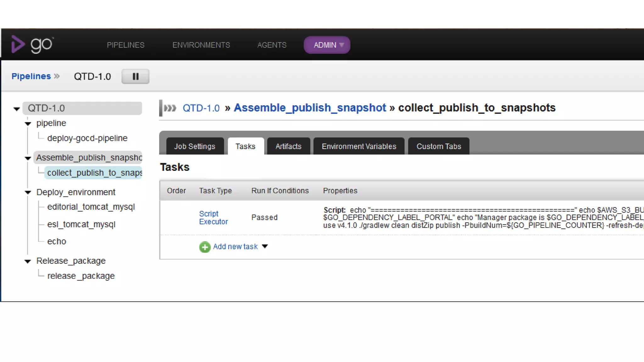Switch to the Custom Tabs tab

point(439,146)
